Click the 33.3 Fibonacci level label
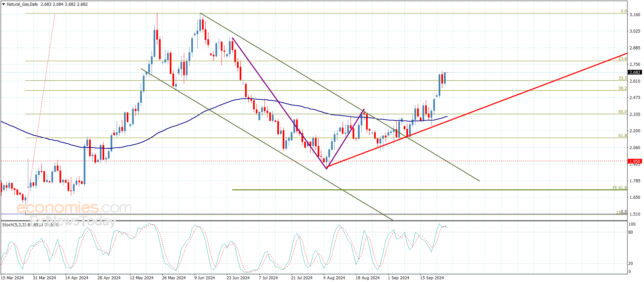The image size is (644, 282). coord(622,78)
